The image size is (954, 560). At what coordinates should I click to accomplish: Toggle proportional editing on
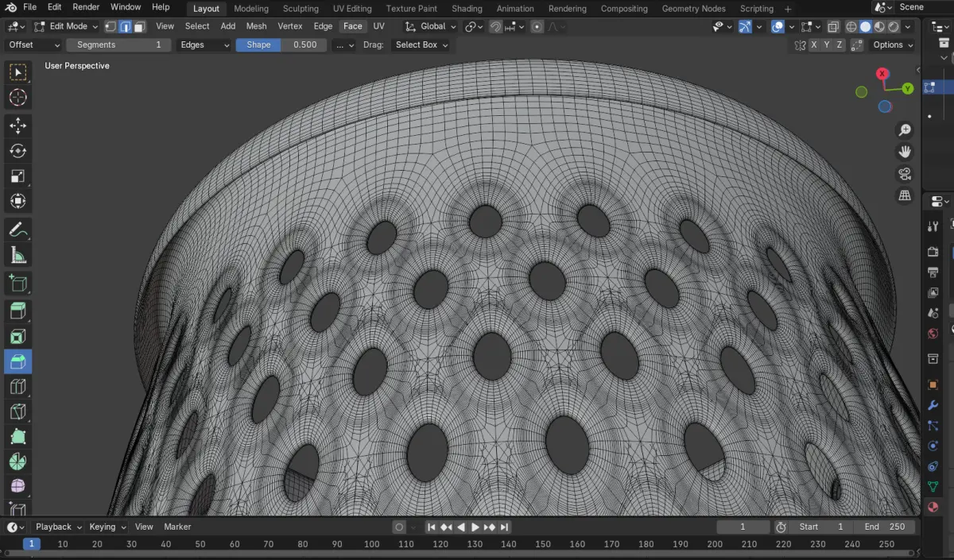537,26
